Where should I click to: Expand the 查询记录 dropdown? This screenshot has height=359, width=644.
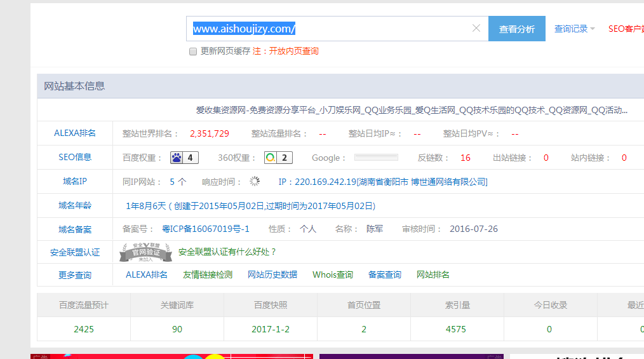coord(574,29)
